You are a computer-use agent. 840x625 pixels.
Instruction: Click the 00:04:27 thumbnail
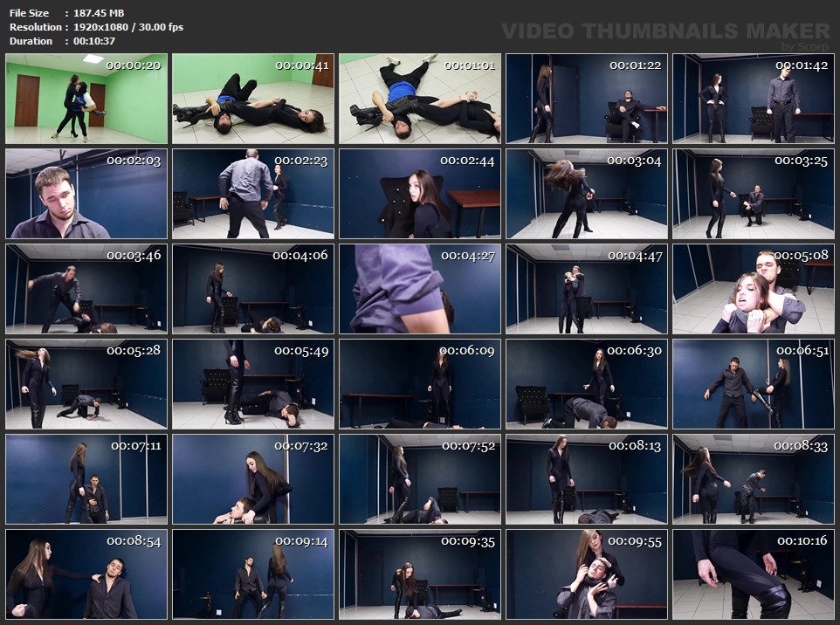tap(420, 289)
